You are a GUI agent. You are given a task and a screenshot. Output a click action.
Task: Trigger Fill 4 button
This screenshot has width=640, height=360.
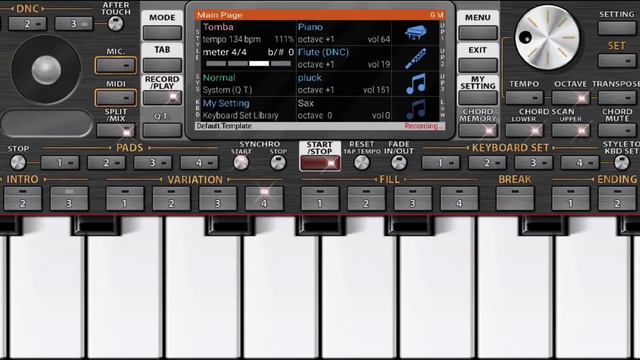coord(459,198)
